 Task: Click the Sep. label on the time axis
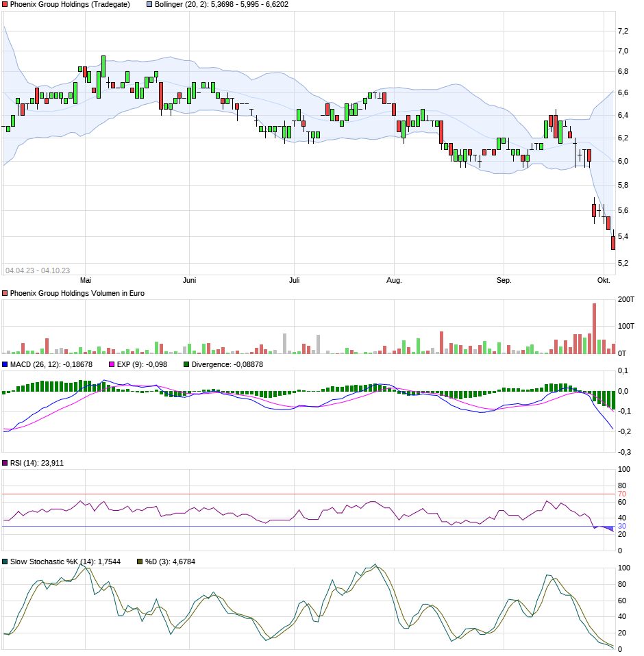point(504,280)
